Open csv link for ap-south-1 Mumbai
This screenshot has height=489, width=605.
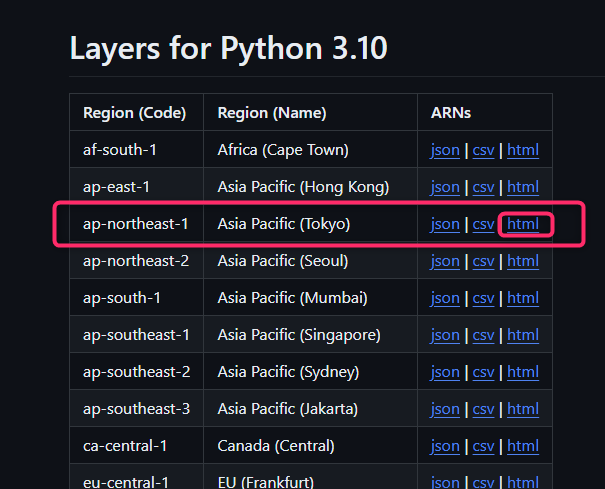click(x=483, y=298)
